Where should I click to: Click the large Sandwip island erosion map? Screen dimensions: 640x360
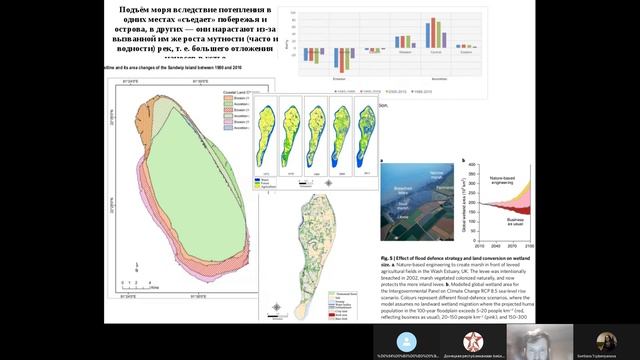click(x=191, y=188)
